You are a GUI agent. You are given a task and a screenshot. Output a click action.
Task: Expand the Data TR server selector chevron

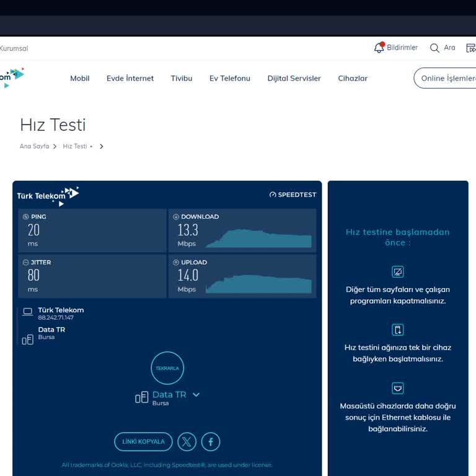point(196,395)
